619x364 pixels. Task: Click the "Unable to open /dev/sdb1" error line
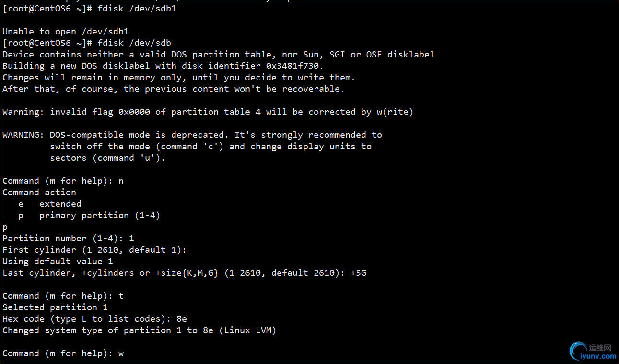click(x=66, y=32)
